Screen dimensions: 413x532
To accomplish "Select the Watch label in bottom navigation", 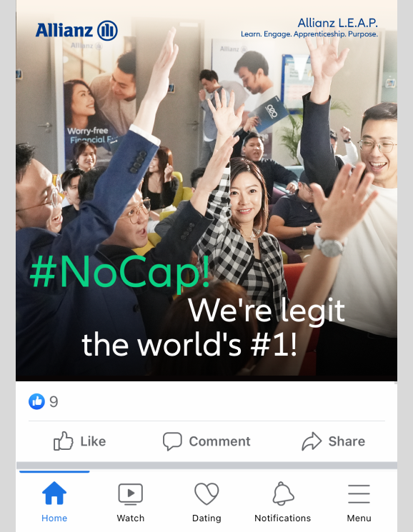I will pos(130,518).
